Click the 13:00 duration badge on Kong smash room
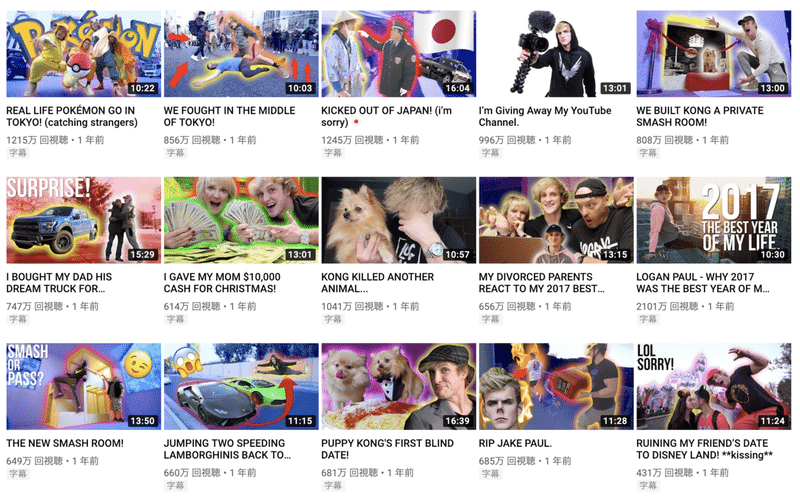Viewport: 800px width, 502px height. [772, 88]
